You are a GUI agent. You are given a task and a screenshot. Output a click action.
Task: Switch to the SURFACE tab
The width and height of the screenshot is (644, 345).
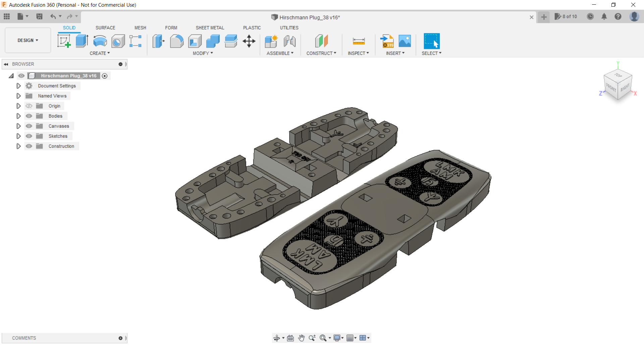tap(105, 28)
